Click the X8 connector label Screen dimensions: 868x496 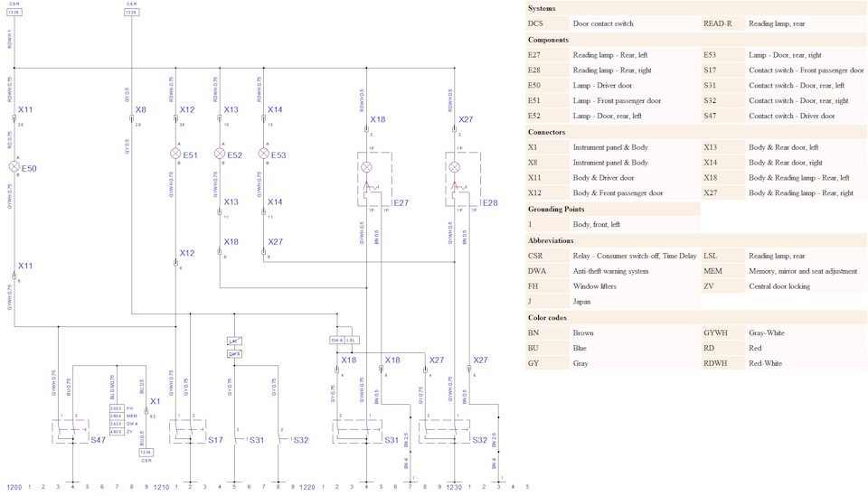click(141, 109)
